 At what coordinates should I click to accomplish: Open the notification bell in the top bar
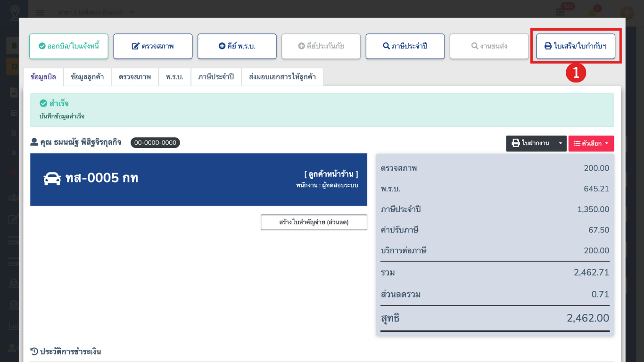coord(592,13)
